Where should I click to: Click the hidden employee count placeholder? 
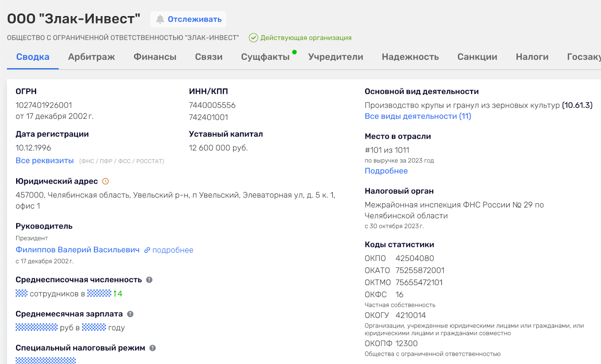click(x=21, y=293)
